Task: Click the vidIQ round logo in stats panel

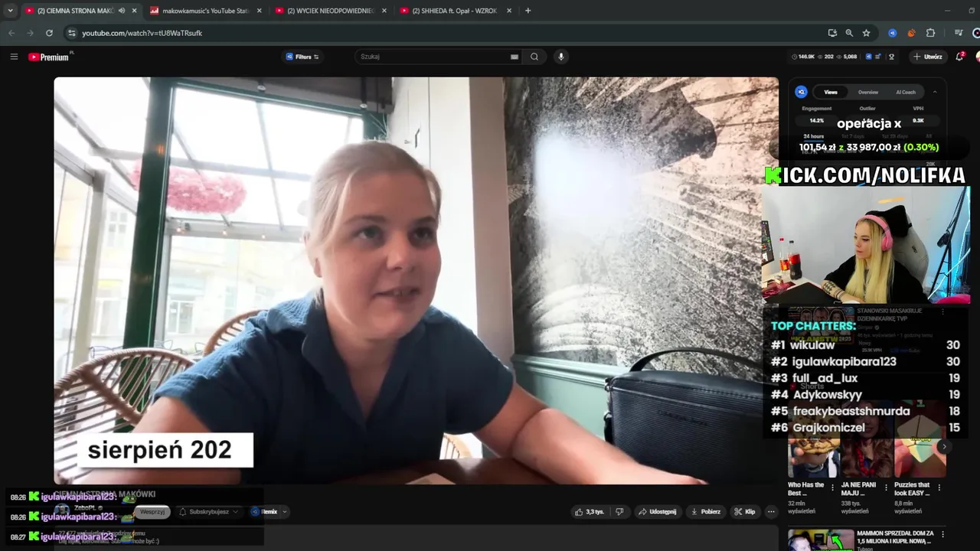Action: 801,92
